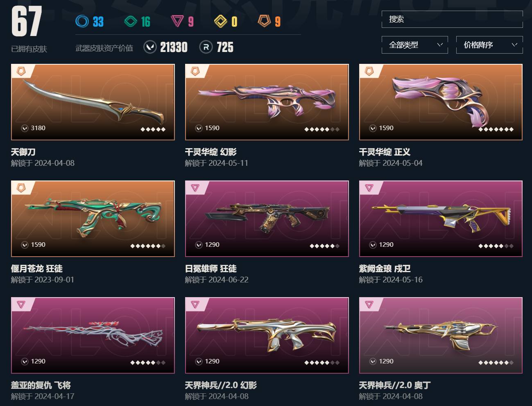The height and width of the screenshot is (406, 532).
Task: Select the 紫阙金琅 戍卫 skin card
Action: (x=441, y=219)
